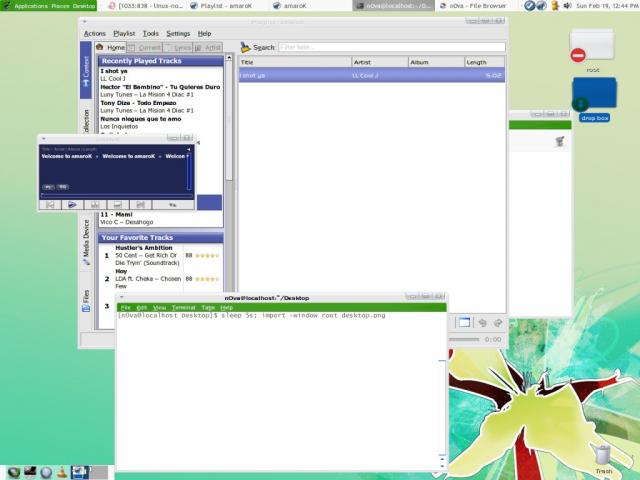
Task: Click 'Hector El Bambino - Tu Quieres Duro' track
Action: pos(160,87)
